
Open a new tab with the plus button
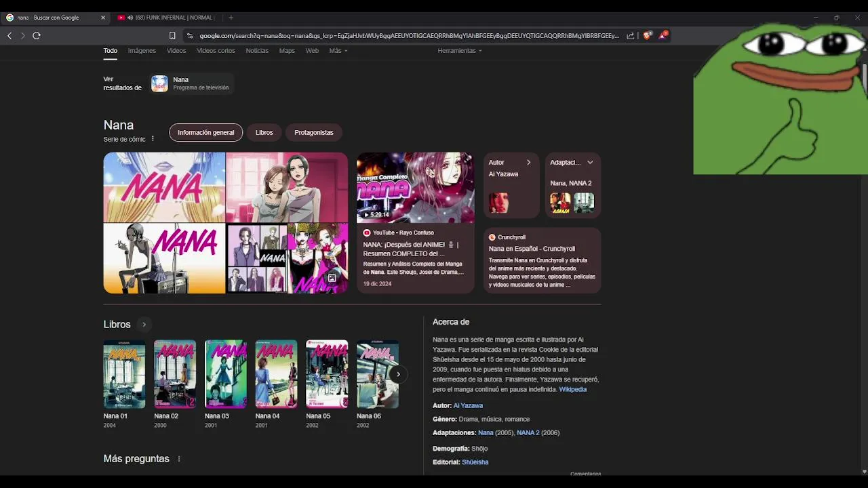pos(231,18)
